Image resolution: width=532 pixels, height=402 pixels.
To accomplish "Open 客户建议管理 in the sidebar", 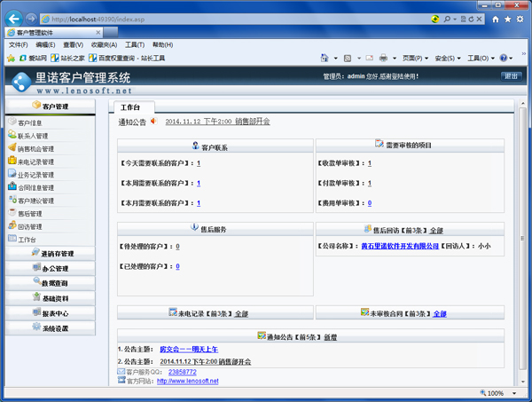I will 35,201.
